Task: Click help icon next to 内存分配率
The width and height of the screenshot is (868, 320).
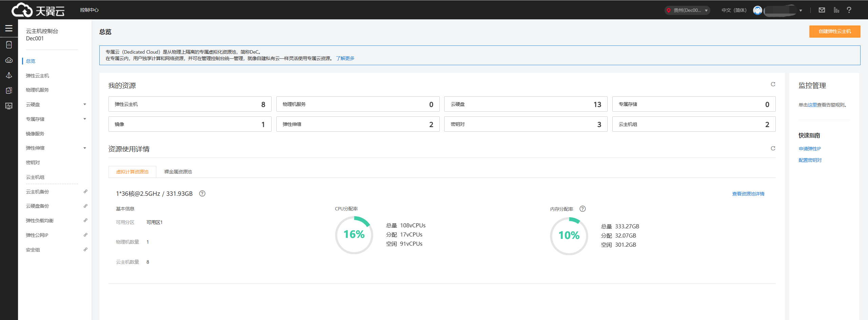Action: click(582, 209)
